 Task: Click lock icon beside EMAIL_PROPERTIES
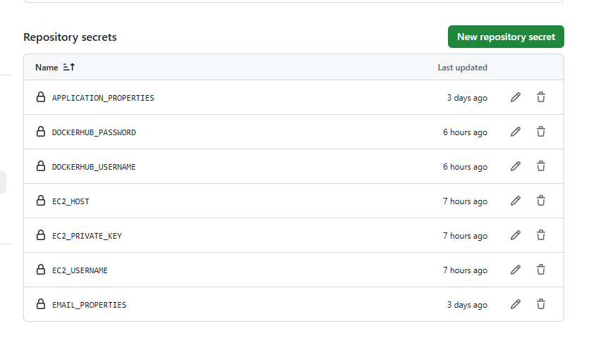pos(41,303)
